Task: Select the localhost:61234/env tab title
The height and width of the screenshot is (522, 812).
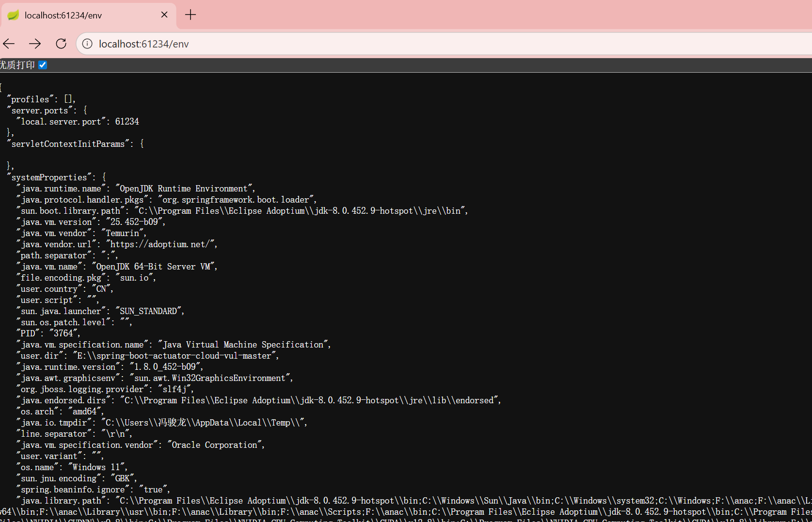Action: (x=63, y=16)
